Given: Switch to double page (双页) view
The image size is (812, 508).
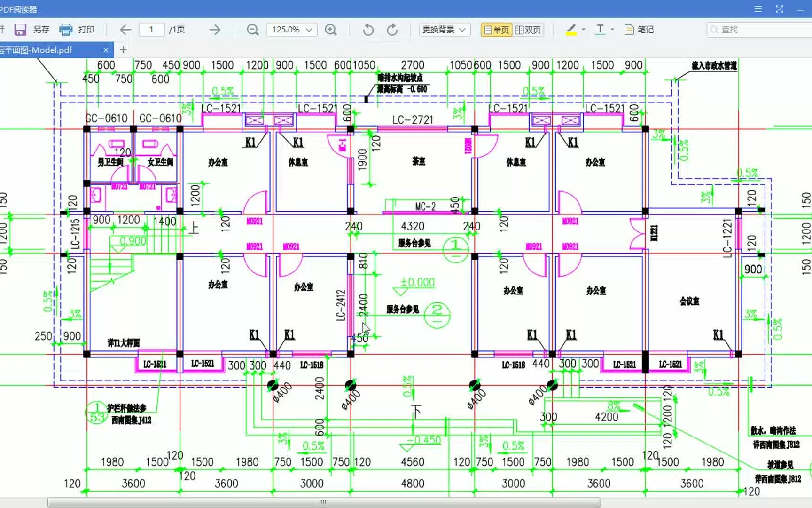Looking at the screenshot, I should click(528, 30).
